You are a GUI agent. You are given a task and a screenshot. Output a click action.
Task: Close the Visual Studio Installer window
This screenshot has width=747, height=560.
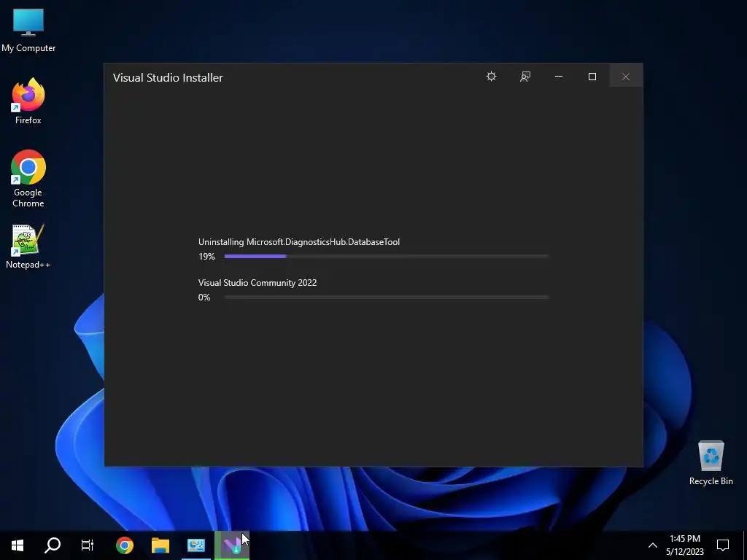626,76
